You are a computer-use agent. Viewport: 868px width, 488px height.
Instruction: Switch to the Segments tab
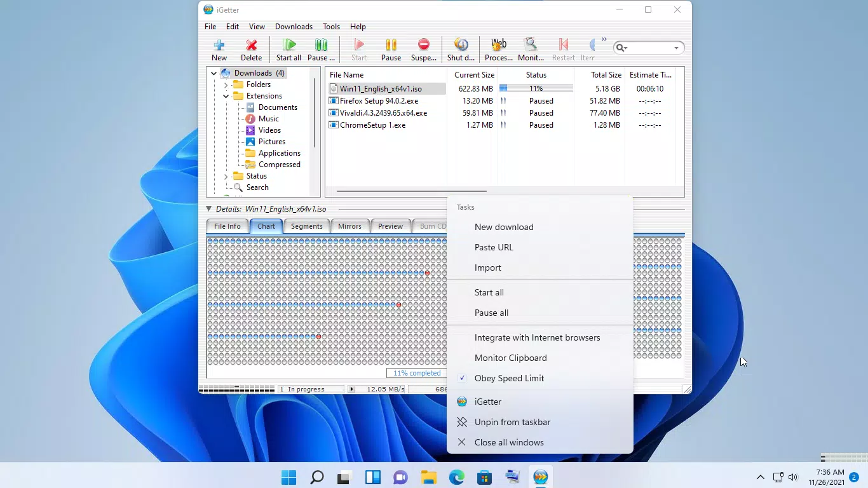tap(306, 226)
